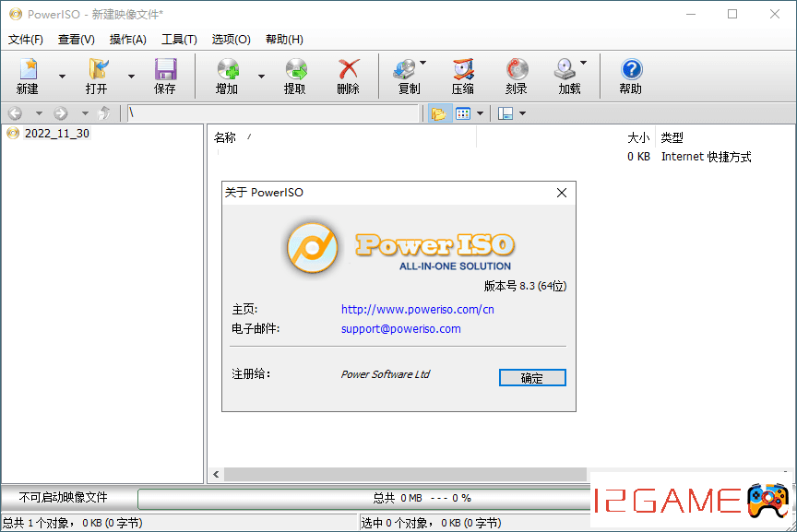Click the 帮助 (Help) question mark icon
The image size is (797, 532).
(x=631, y=69)
